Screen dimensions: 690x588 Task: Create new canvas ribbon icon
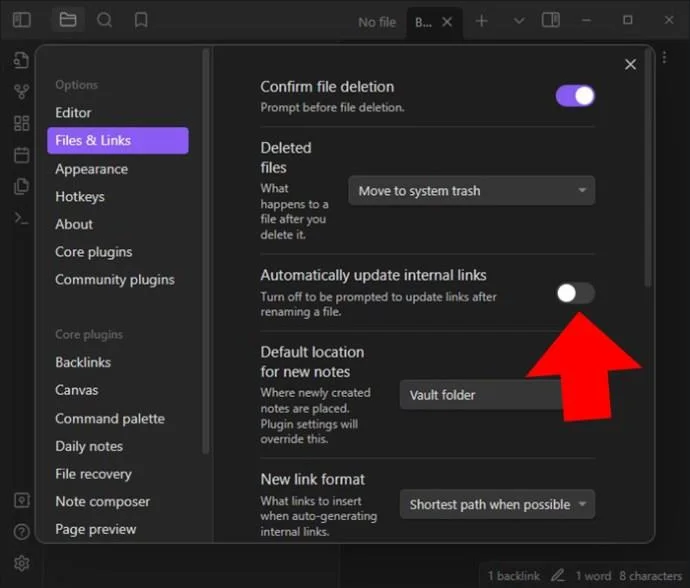click(x=21, y=123)
